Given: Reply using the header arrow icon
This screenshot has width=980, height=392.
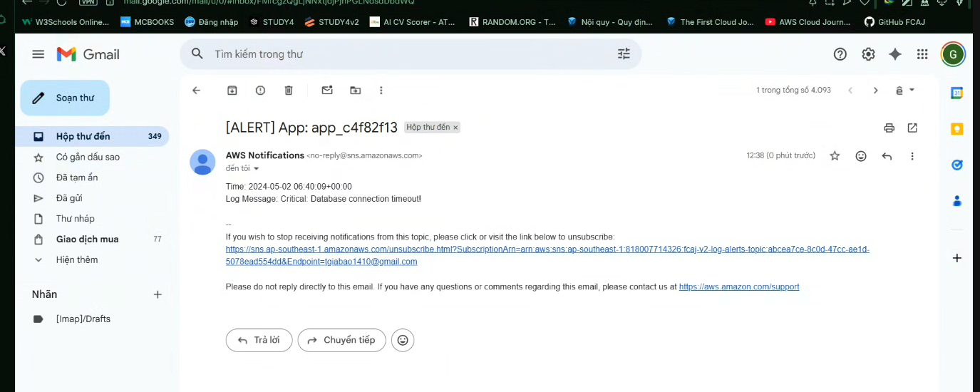Looking at the screenshot, I should (887, 156).
